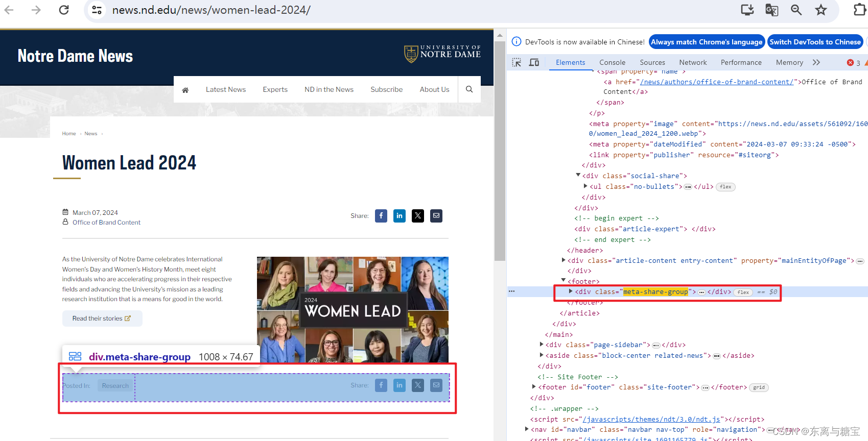Click the home icon in site navigation
Viewport: 868px width, 441px height.
(185, 90)
